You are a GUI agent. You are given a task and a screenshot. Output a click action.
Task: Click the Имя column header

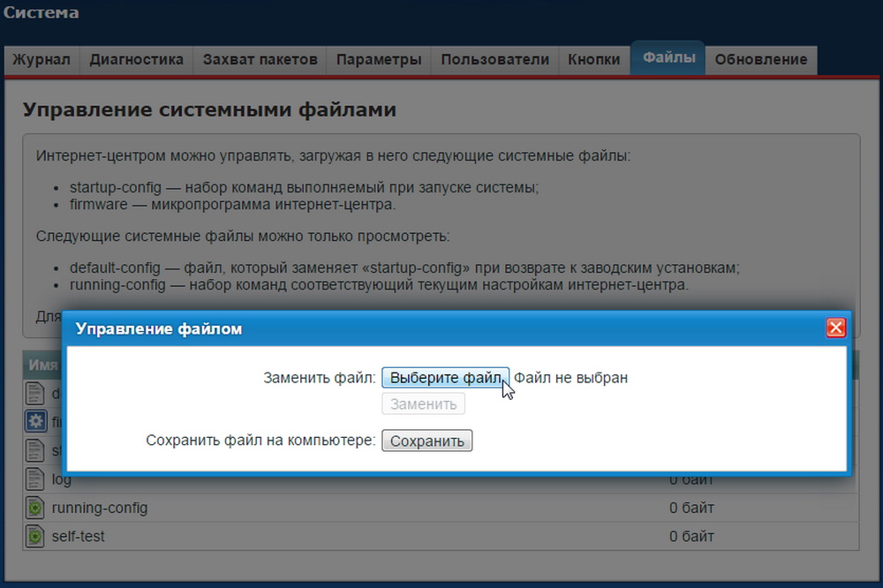[x=46, y=365]
